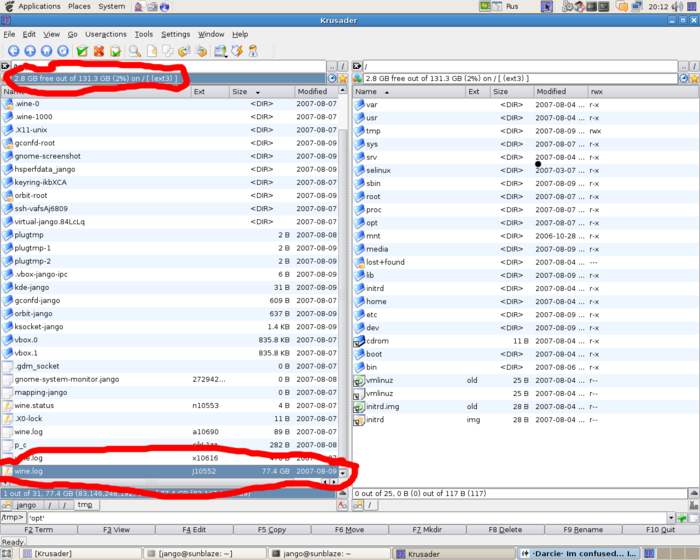Click right panel location path field
The height and width of the screenshot is (560, 700).
click(521, 66)
